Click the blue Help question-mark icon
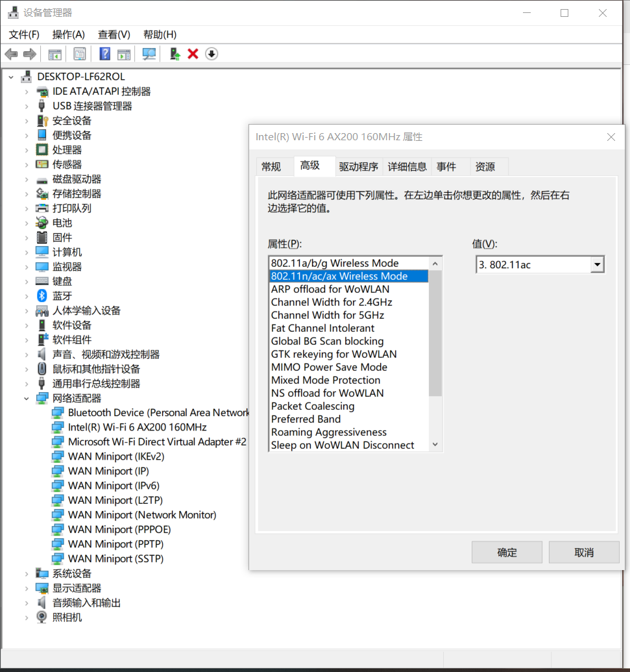This screenshot has height=672, width=630. [x=104, y=54]
